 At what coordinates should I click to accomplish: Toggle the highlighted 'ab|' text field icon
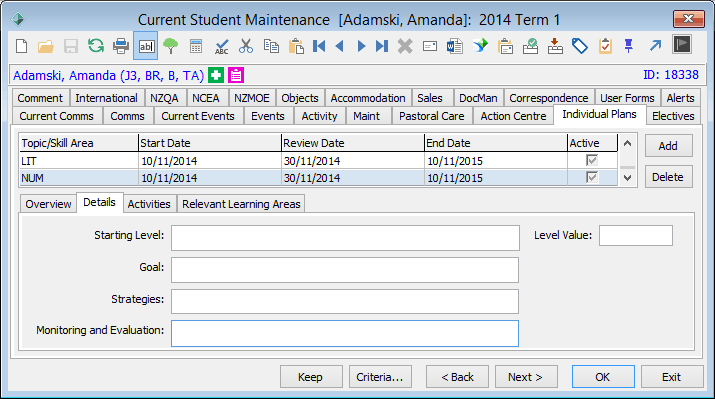point(146,46)
